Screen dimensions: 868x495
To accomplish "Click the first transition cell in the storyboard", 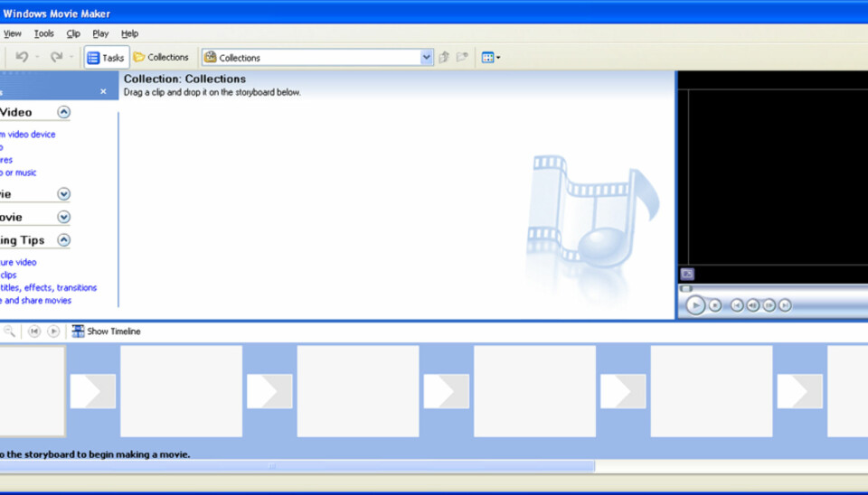I will tap(93, 391).
